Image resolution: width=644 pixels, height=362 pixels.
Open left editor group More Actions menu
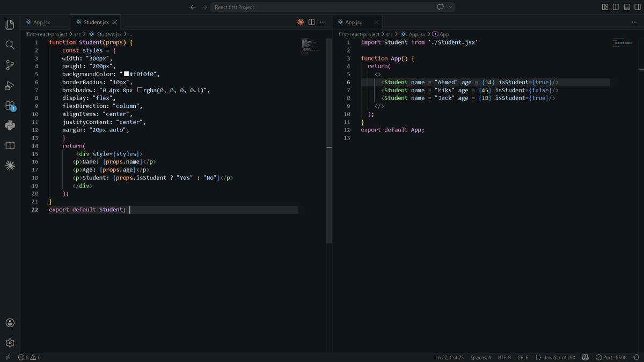pyautogui.click(x=322, y=22)
